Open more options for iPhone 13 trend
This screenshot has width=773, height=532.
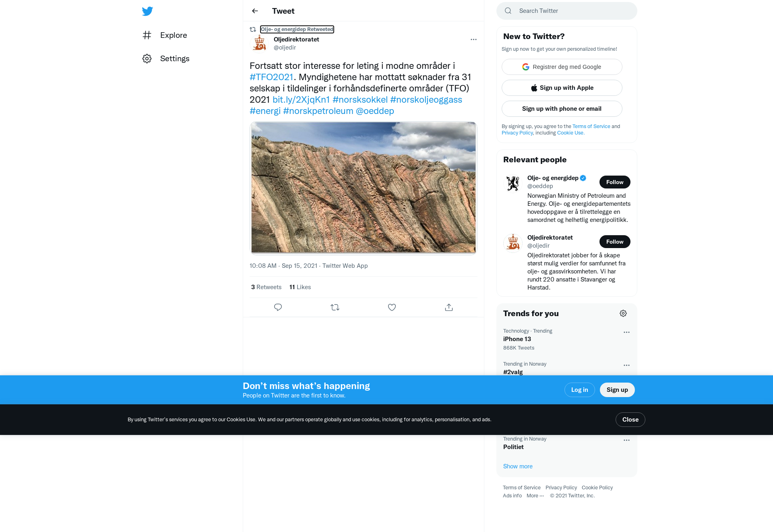(x=626, y=332)
